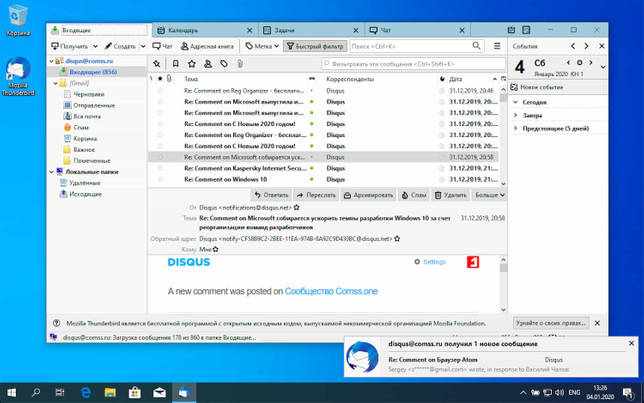Open the tasks icon in tab bar

tap(526, 30)
